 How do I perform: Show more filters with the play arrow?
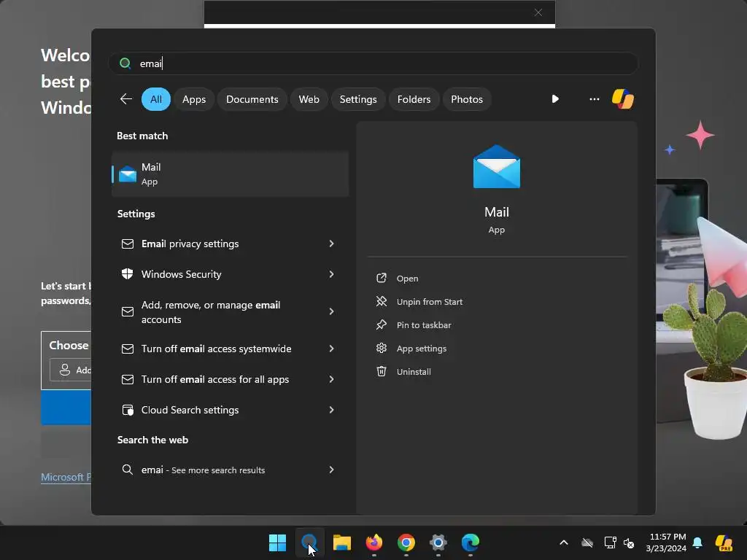pyautogui.click(x=555, y=99)
